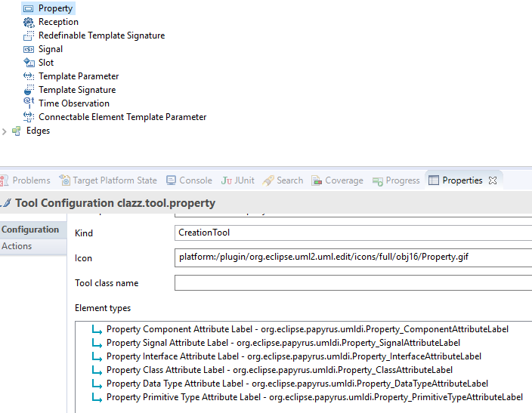The width and height of the screenshot is (532, 413).
Task: Select the Configuration section tab
Action: coord(33,230)
